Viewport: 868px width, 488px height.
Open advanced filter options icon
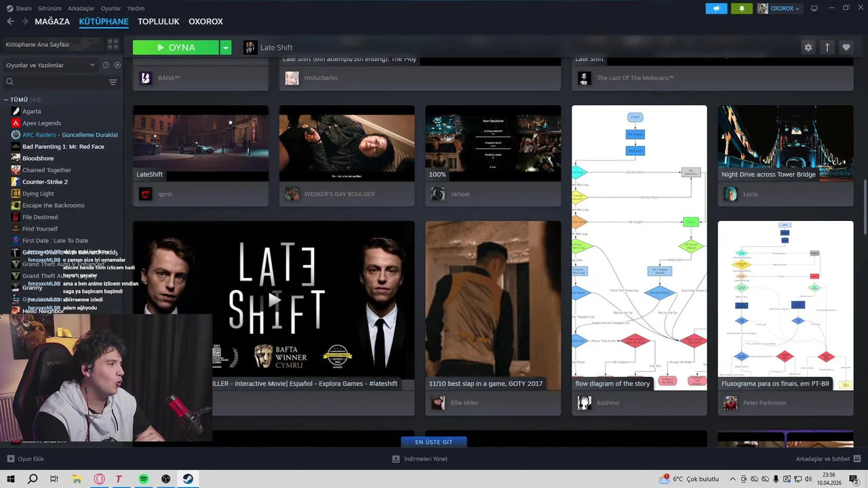[113, 82]
